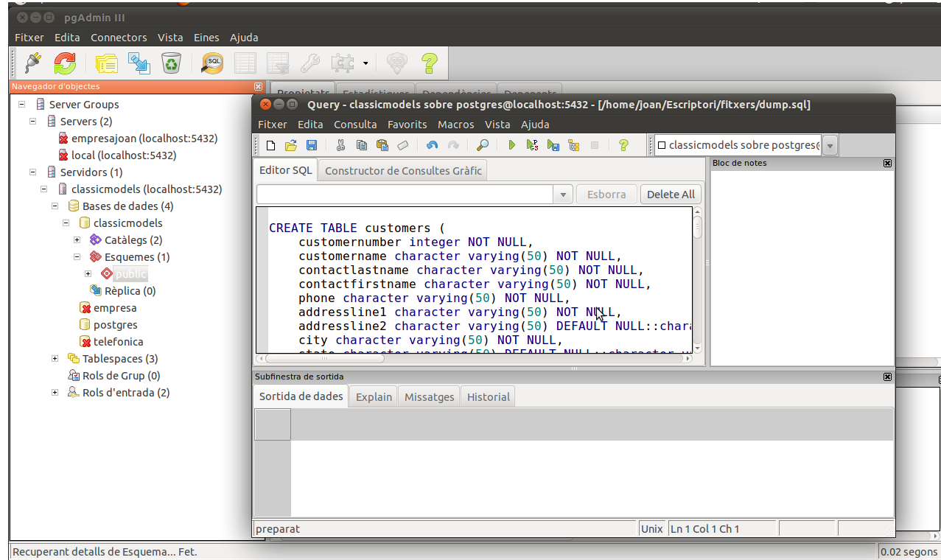
Task: Open file using the folder icon
Action: pos(291,145)
